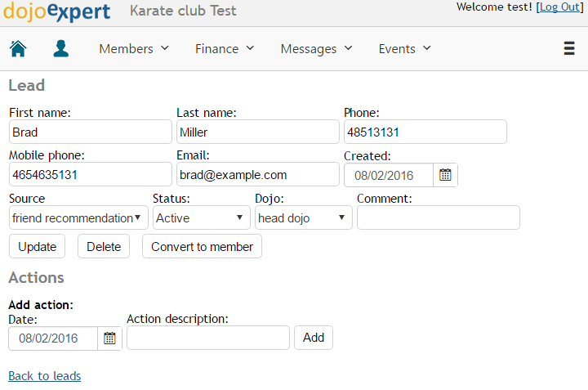Expand the Source dropdown
This screenshot has width=588, height=390.
pyautogui.click(x=78, y=217)
